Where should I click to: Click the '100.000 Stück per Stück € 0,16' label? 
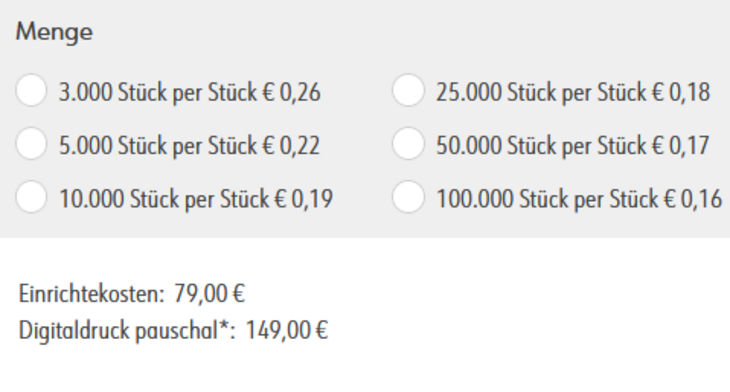[579, 199]
